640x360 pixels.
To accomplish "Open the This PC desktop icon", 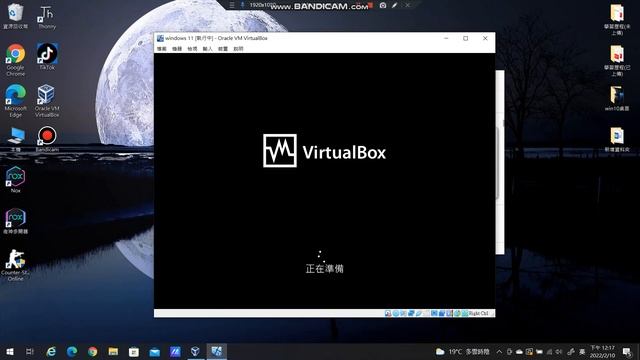I will (x=16, y=139).
